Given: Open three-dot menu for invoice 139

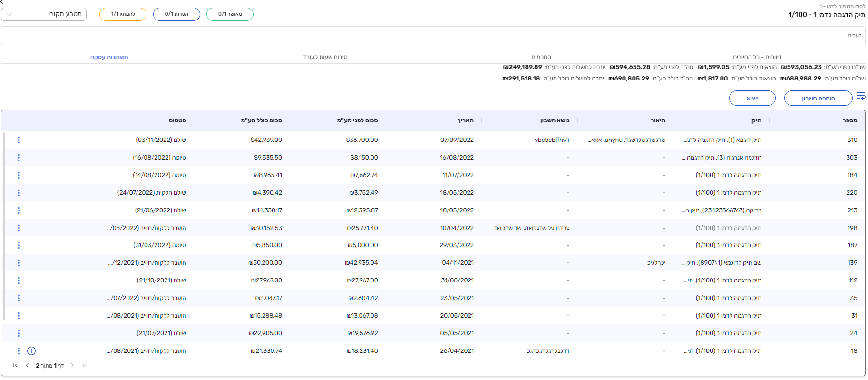Looking at the screenshot, I should point(19,263).
